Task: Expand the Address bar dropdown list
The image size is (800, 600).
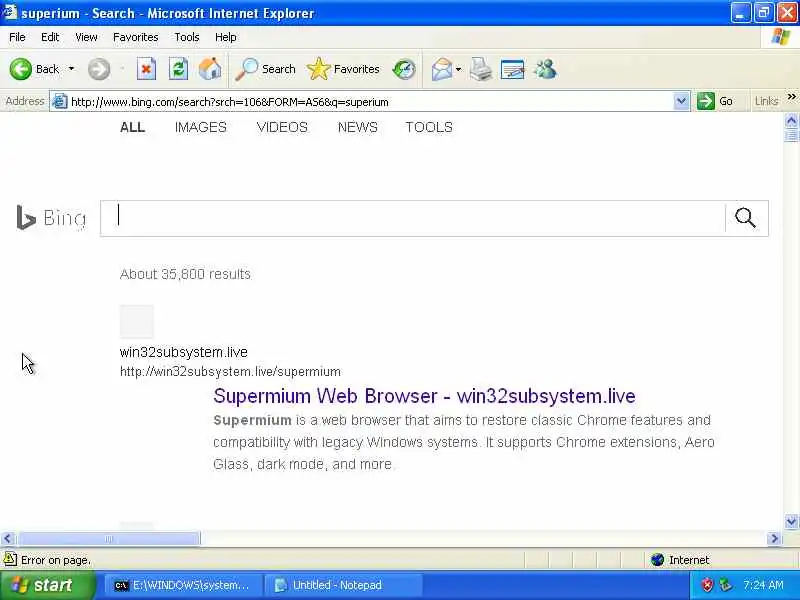Action: coord(681,101)
